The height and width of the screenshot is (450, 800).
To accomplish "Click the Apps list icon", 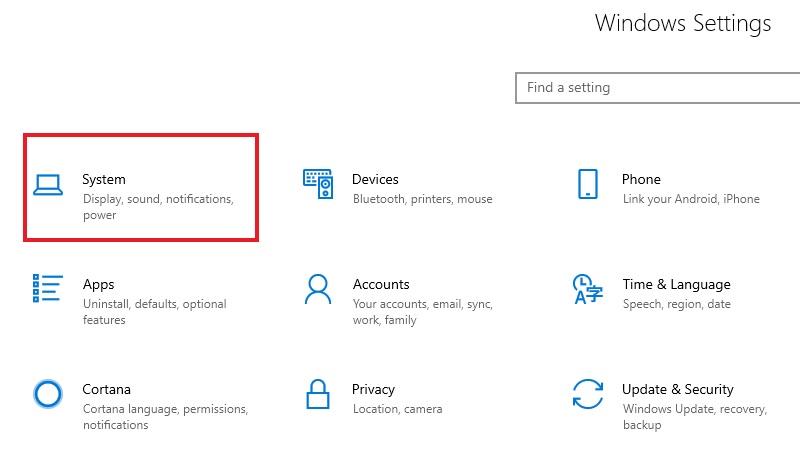I will tap(48, 288).
